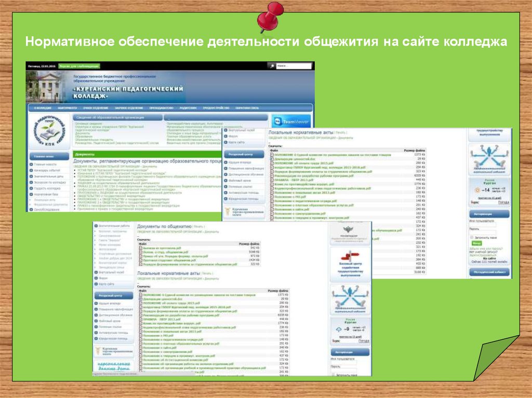Click the green 'Войти' login button

tap(477, 243)
